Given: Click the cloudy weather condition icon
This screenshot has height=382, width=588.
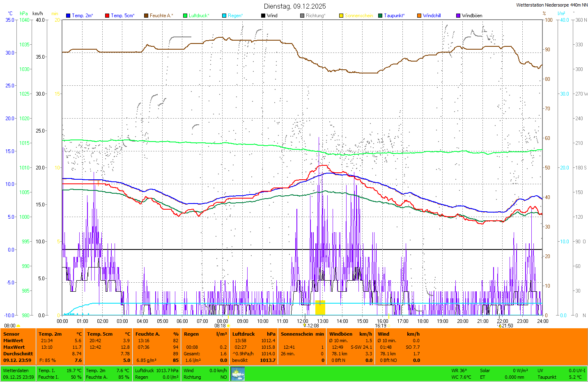Looking at the screenshot, I should [238, 374].
